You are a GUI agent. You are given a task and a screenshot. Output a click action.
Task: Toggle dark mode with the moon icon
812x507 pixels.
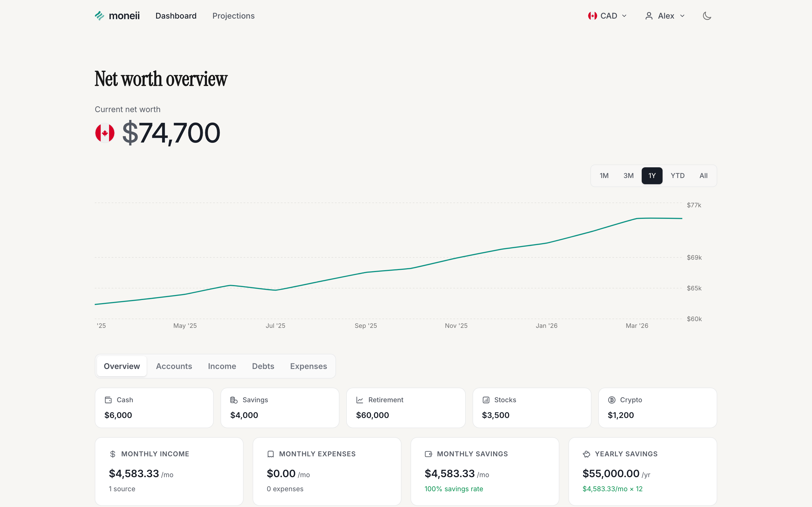[707, 15]
